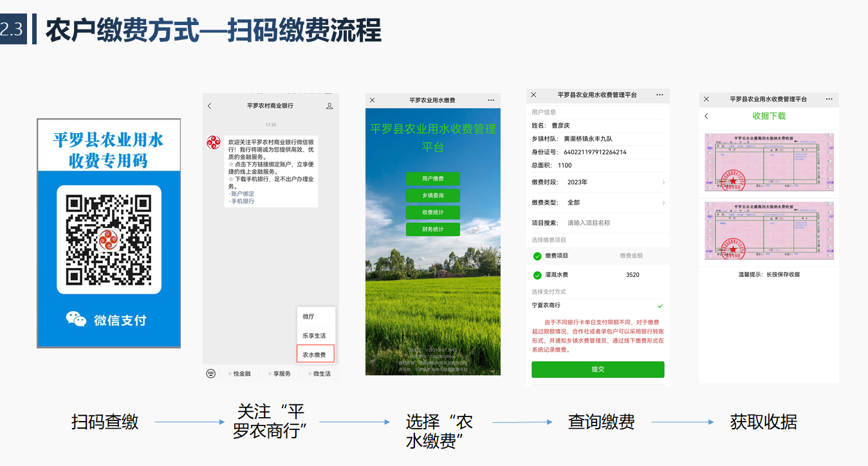Go back from the 收据下载 page
Image resolution: width=868 pixels, height=466 pixels.
point(706,116)
